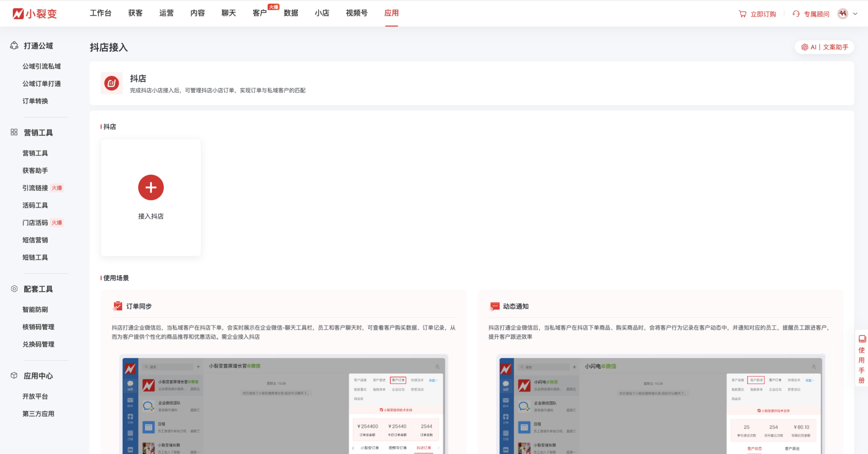The height and width of the screenshot is (454, 868).
Task: Open the 数据 tab
Action: 291,13
